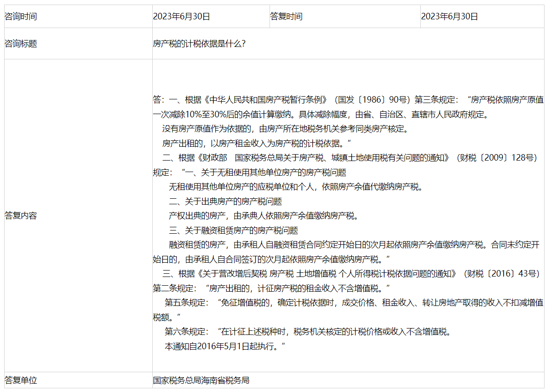Click the heading 二、关于出典房产的房产税问题
This screenshot has height=392, width=551.
(x=225, y=202)
